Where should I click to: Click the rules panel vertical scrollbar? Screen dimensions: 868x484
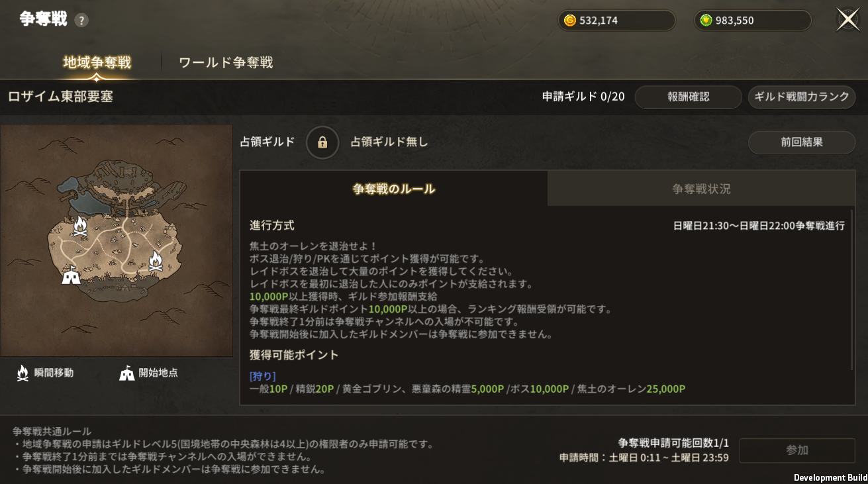[851, 290]
